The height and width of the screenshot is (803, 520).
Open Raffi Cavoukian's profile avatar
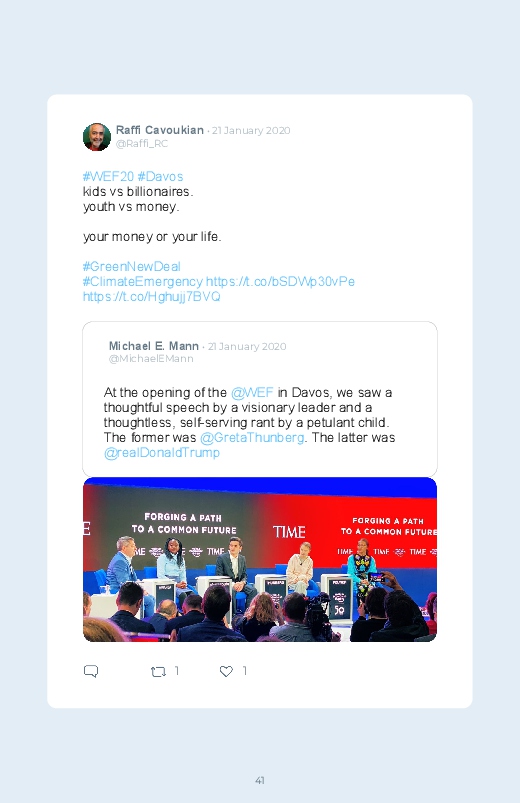(97, 137)
